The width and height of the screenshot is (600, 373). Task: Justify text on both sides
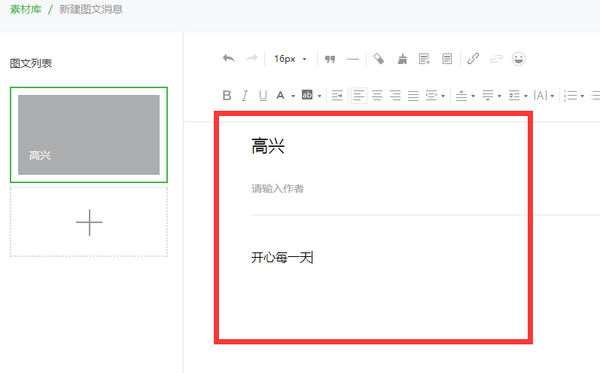point(413,95)
